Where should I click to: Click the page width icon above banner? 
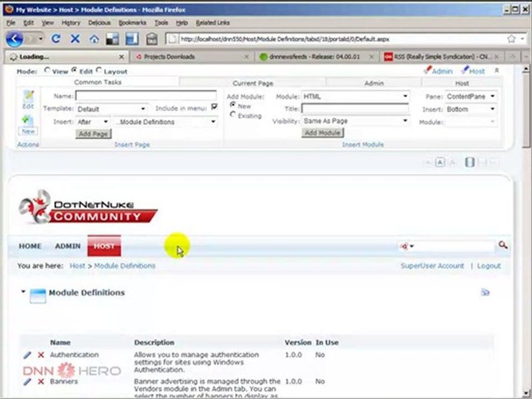click(x=470, y=162)
